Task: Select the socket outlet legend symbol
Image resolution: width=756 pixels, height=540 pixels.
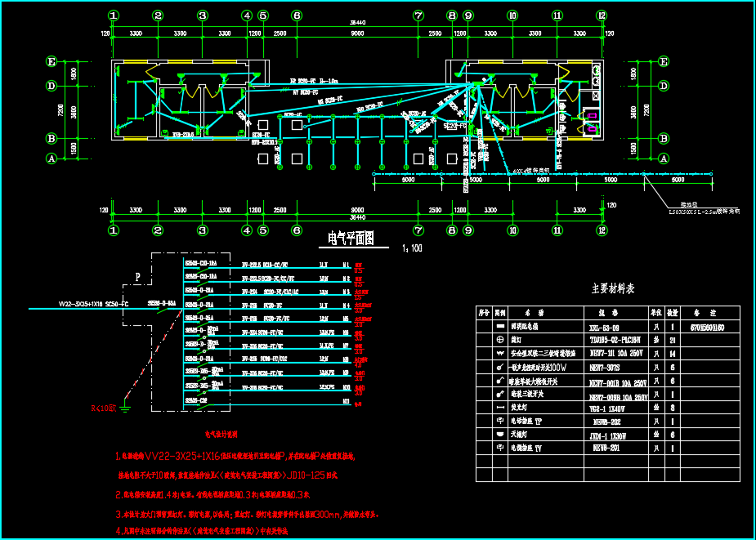Action: tap(500, 353)
